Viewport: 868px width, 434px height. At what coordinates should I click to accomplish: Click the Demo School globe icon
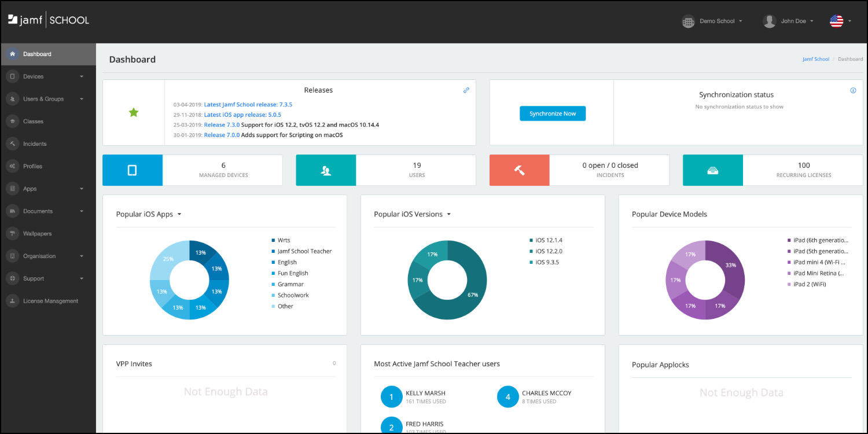click(688, 22)
